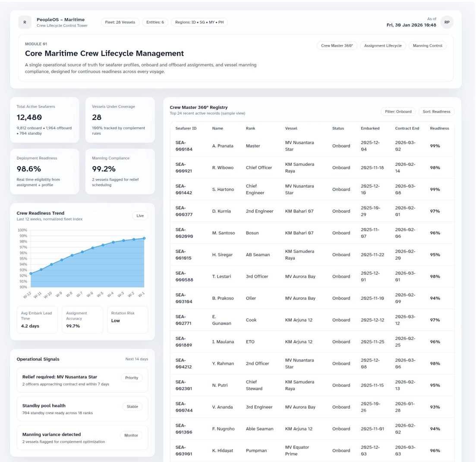The width and height of the screenshot is (476, 462).
Task: Switch to the Crew Master 360° tab
Action: tap(337, 45)
